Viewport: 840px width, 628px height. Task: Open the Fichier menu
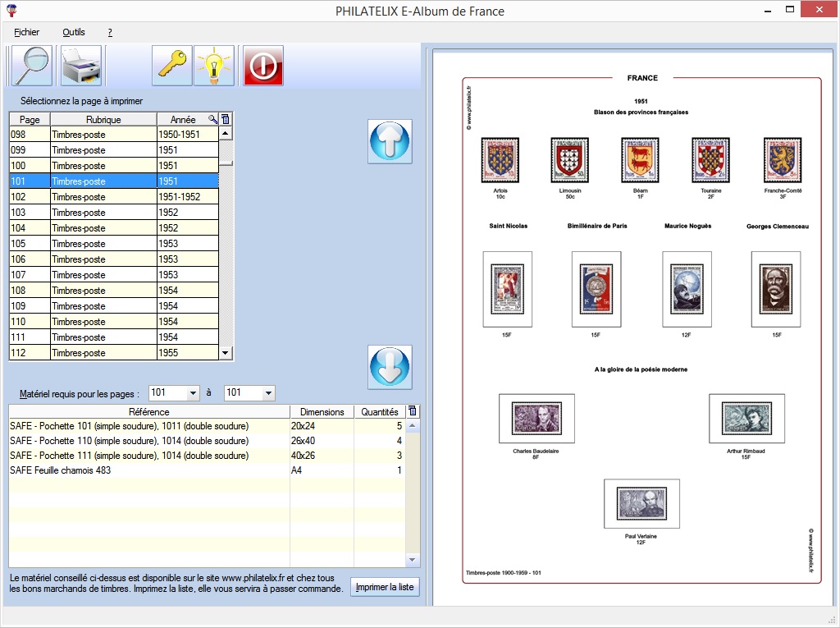tap(25, 32)
